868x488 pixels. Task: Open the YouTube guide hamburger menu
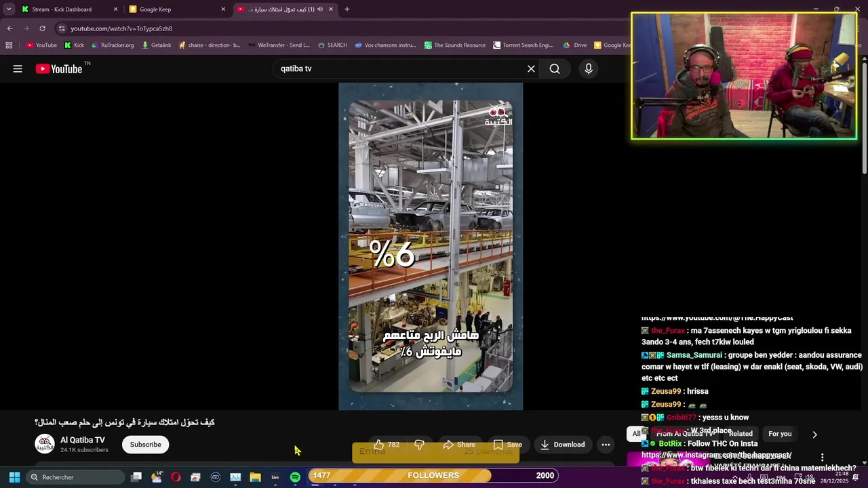[18, 68]
